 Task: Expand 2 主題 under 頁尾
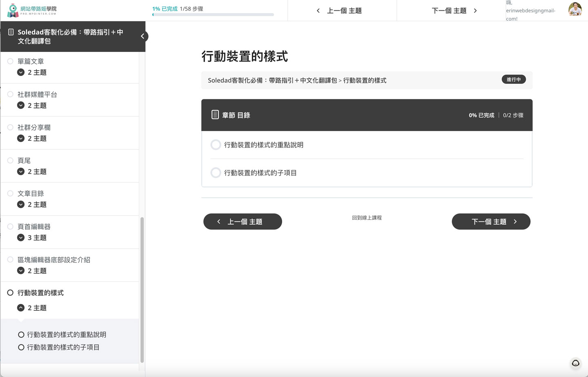[32, 172]
